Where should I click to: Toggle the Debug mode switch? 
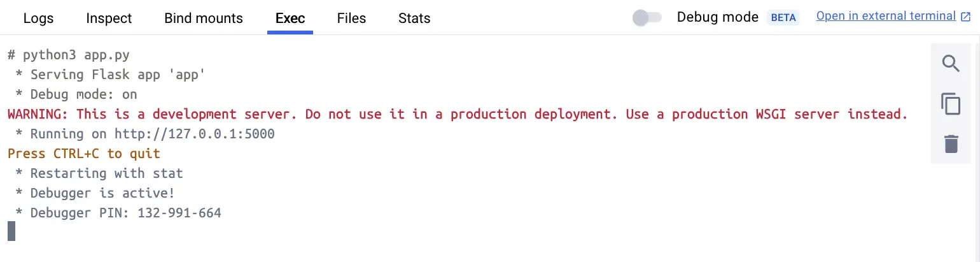(x=647, y=17)
